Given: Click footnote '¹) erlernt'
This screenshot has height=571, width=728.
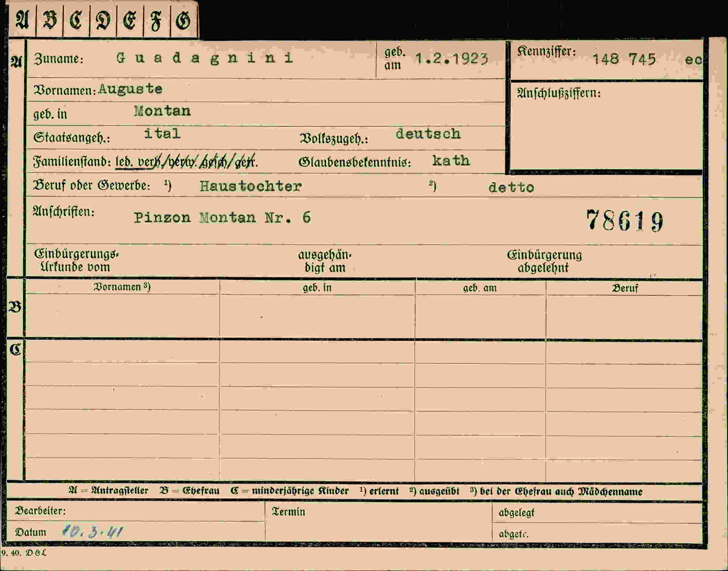Looking at the screenshot, I should (x=379, y=491).
